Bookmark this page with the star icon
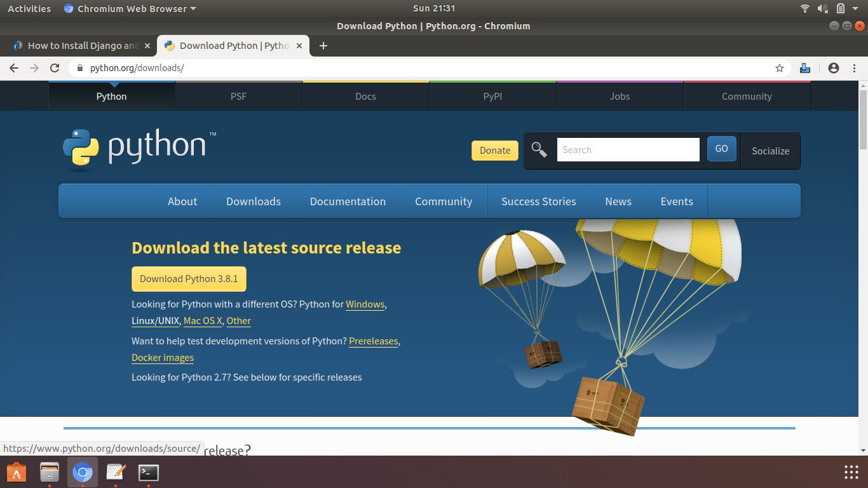This screenshot has width=868, height=488. tap(780, 68)
